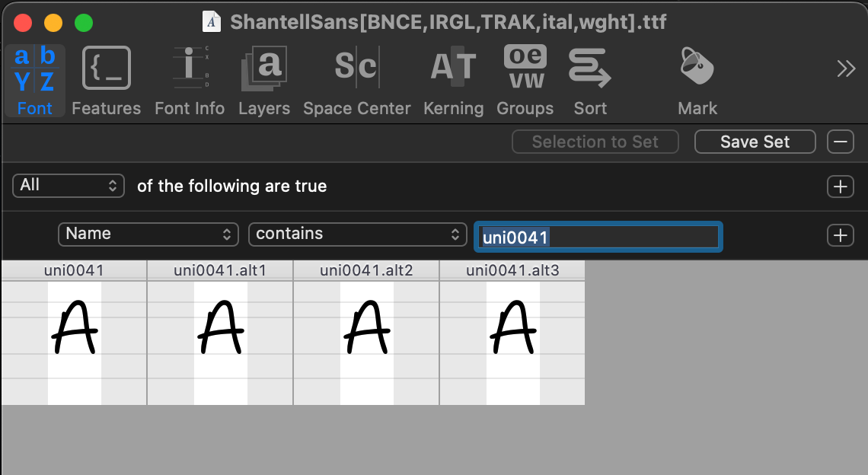Click the Save Set button
Viewport: 868px width, 475px height.
755,141
